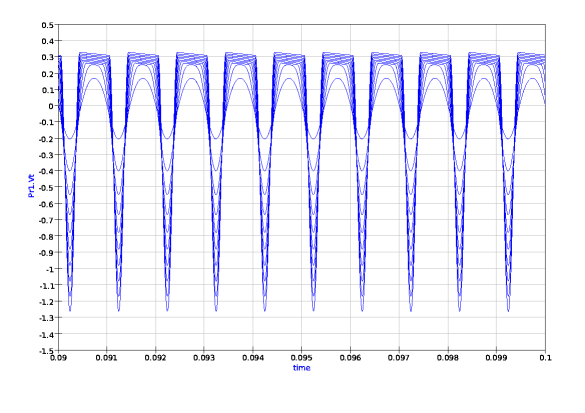The image size is (585, 413).
Task: Select the x-axis tick label 0.099
Action: [x=496, y=358]
